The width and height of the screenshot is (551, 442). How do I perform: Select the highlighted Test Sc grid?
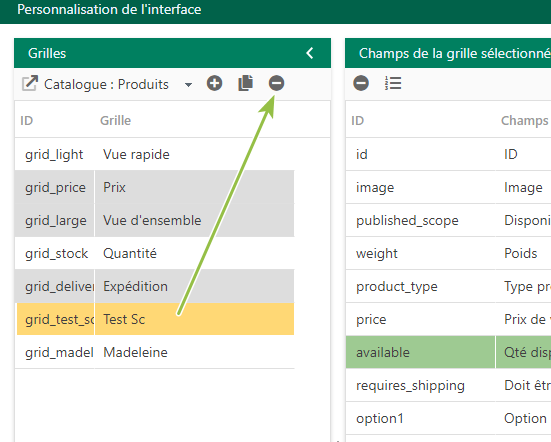click(155, 319)
